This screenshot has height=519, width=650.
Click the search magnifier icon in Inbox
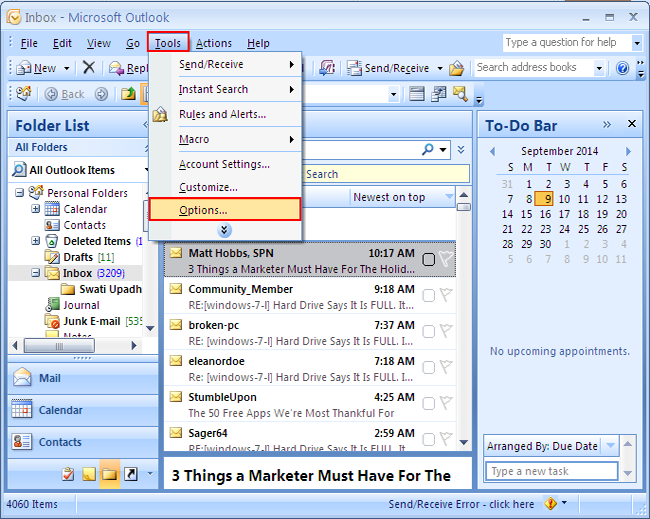point(427,149)
